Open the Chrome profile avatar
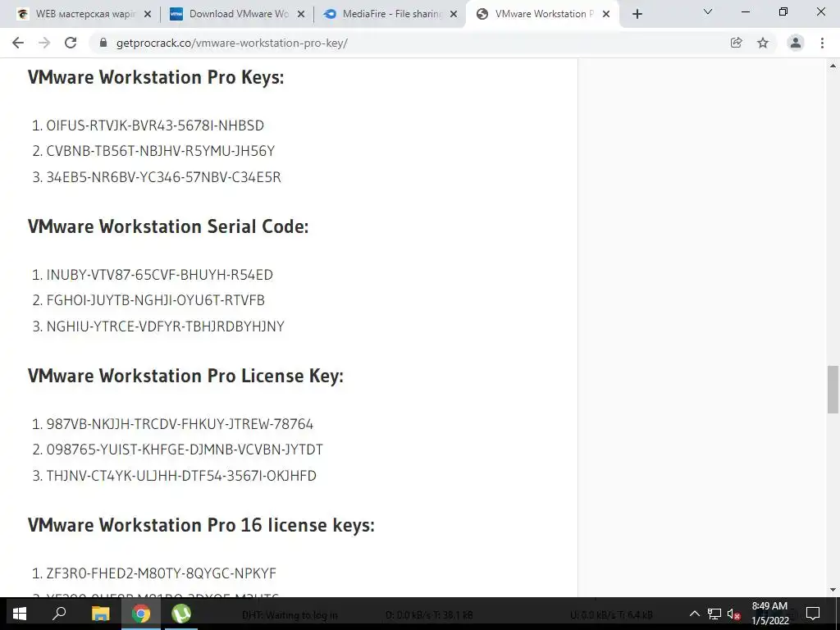 pyautogui.click(x=796, y=43)
